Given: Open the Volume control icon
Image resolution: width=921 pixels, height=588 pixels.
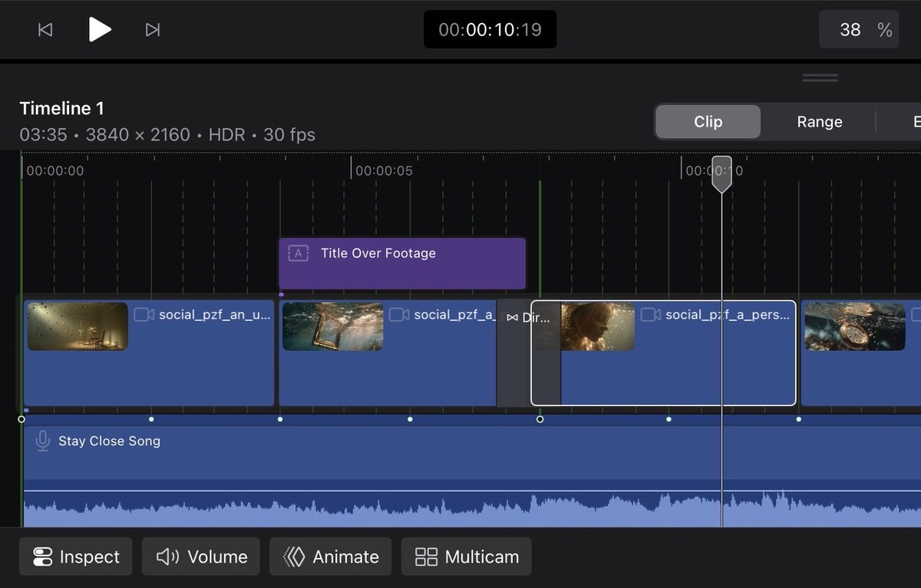Looking at the screenshot, I should click(168, 557).
